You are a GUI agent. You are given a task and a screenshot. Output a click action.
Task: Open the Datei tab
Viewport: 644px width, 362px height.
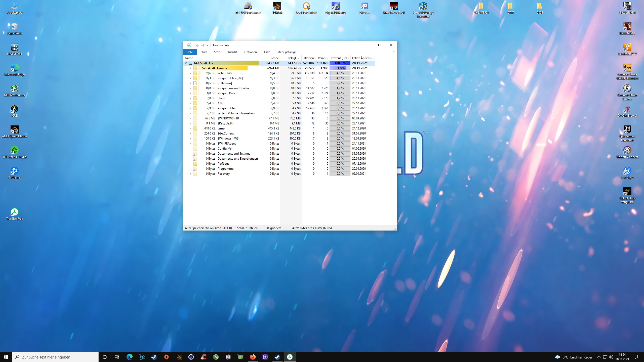190,52
